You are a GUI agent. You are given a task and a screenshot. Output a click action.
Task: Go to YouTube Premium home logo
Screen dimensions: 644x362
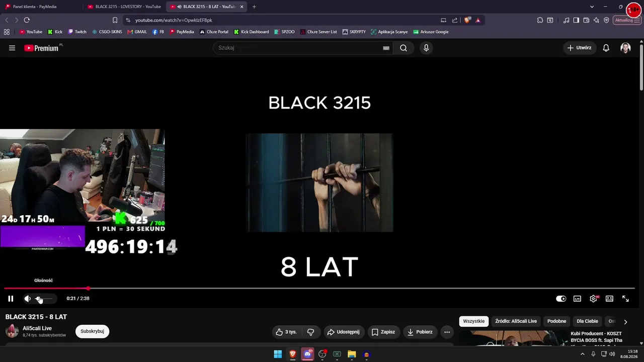coord(41,48)
